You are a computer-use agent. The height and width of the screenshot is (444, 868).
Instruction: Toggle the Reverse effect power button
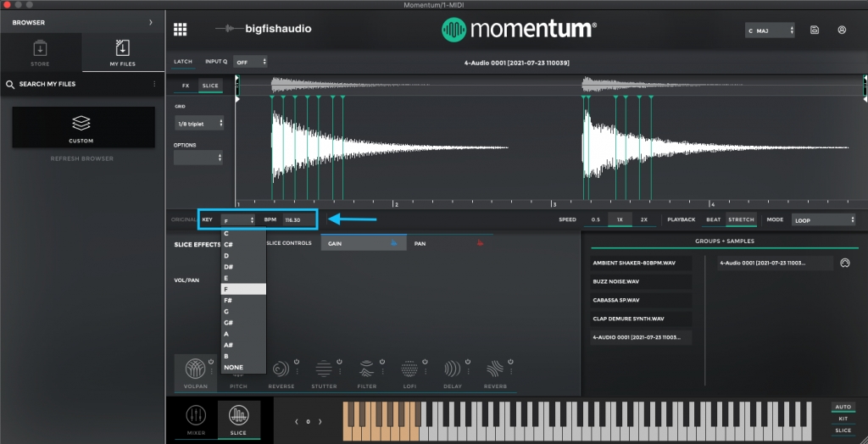point(297,362)
